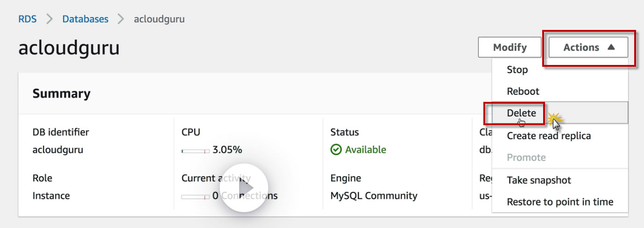Open the Databases breadcrumb link
This screenshot has height=228, width=644.
85,19
